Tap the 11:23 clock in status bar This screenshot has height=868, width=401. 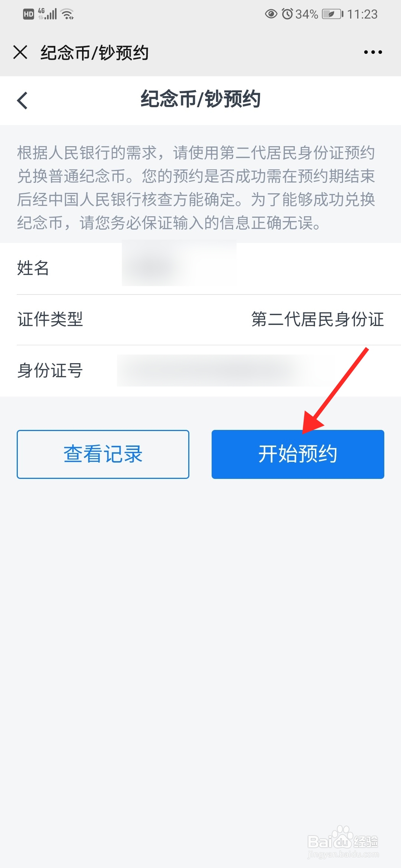tap(362, 14)
